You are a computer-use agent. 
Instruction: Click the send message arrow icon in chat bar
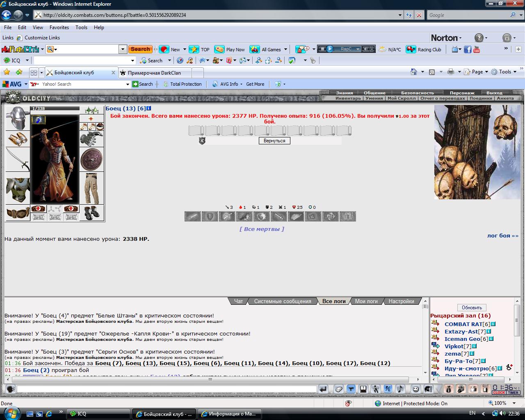tap(323, 389)
